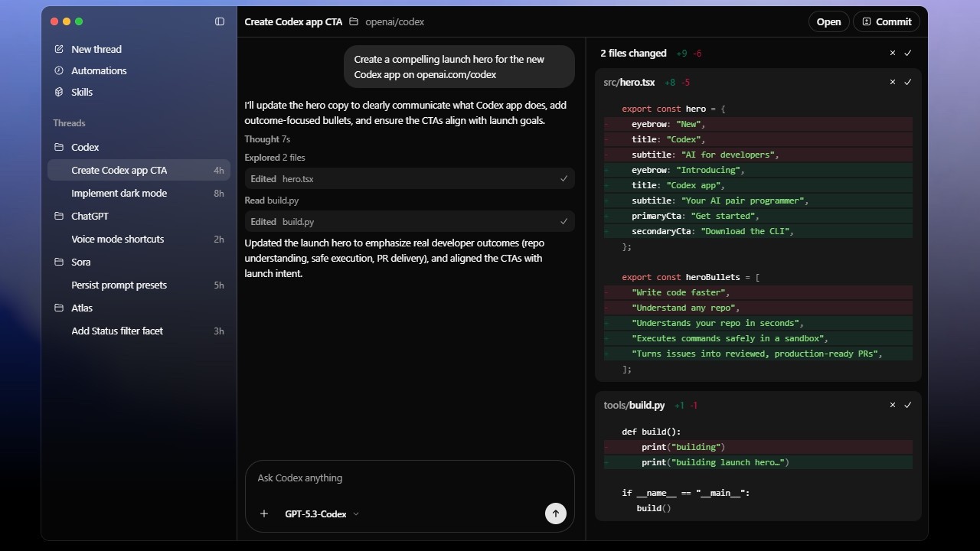
Task: Click the checkmark on Edited build.py row
Action: (x=564, y=221)
